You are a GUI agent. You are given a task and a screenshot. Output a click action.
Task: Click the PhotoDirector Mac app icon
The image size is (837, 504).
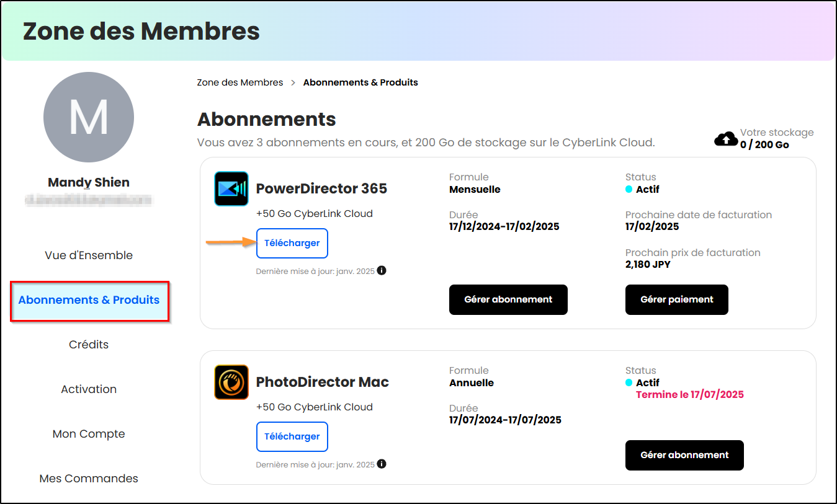pos(231,382)
